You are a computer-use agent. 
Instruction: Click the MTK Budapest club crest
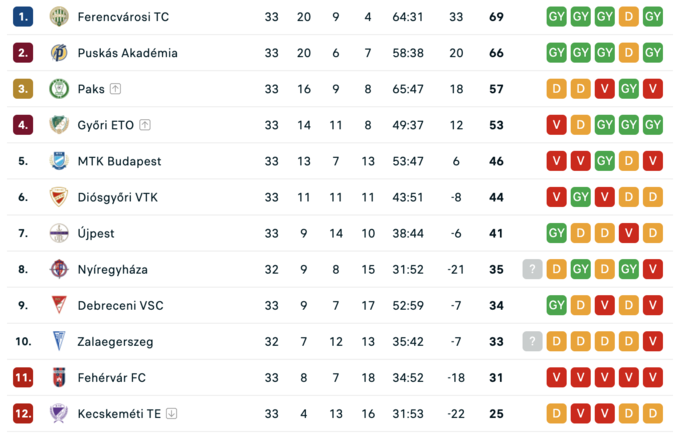coord(58,161)
